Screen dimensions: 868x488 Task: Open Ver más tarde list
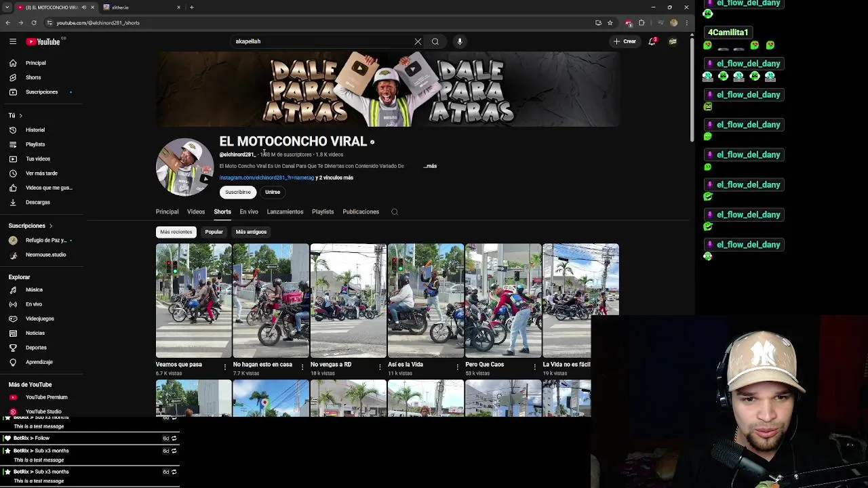coord(41,173)
